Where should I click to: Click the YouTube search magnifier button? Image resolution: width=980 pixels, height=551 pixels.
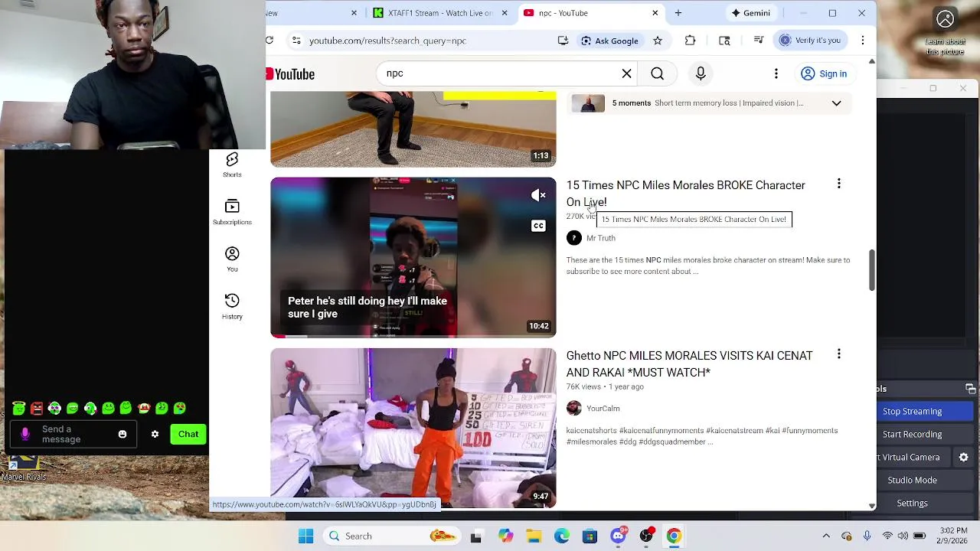pos(657,73)
